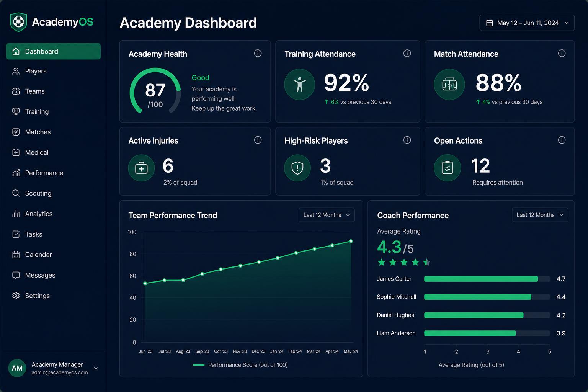Viewport: 588px width, 392px height.
Task: Click the Match Attendance info icon
Action: (562, 53)
